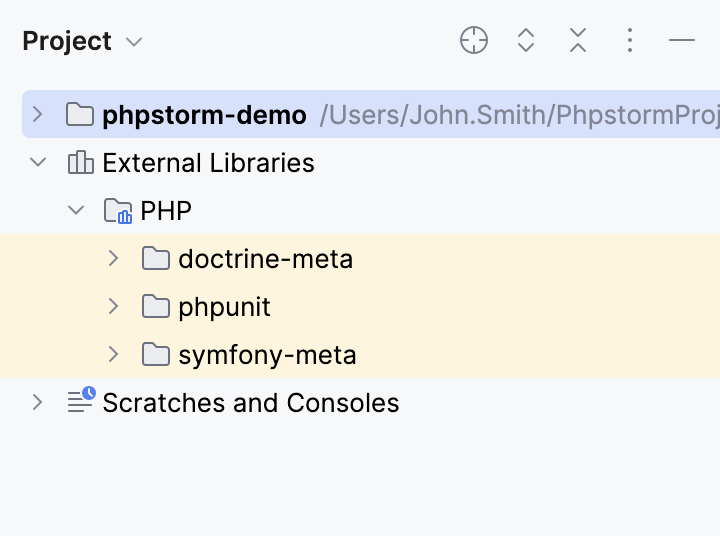Expand the doctrine-meta folder
The image size is (720, 536).
click(x=114, y=259)
